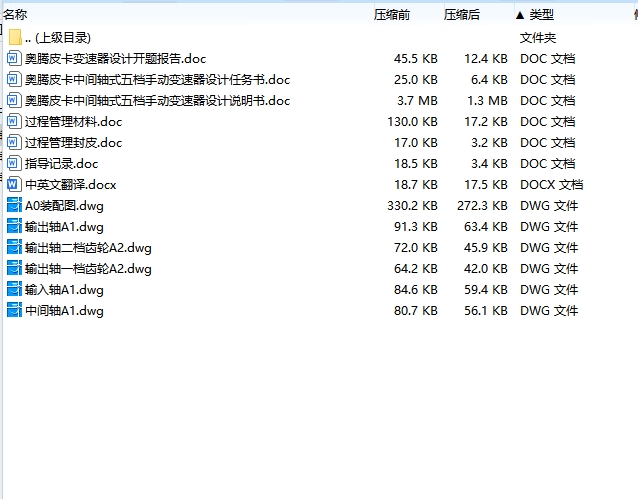Click the DOCX 文档 type cell
Viewport: 638px width, 499px height.
pyautogui.click(x=552, y=185)
